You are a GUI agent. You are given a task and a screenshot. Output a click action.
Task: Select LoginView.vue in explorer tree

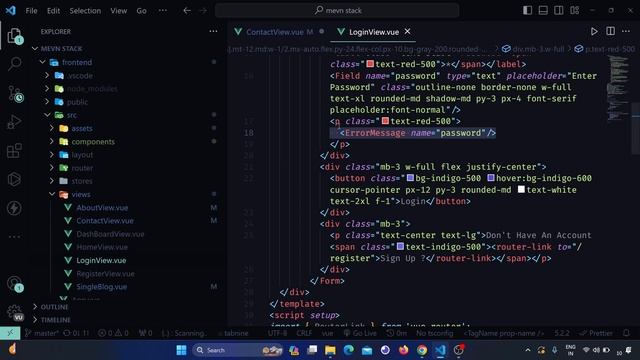tap(101, 260)
